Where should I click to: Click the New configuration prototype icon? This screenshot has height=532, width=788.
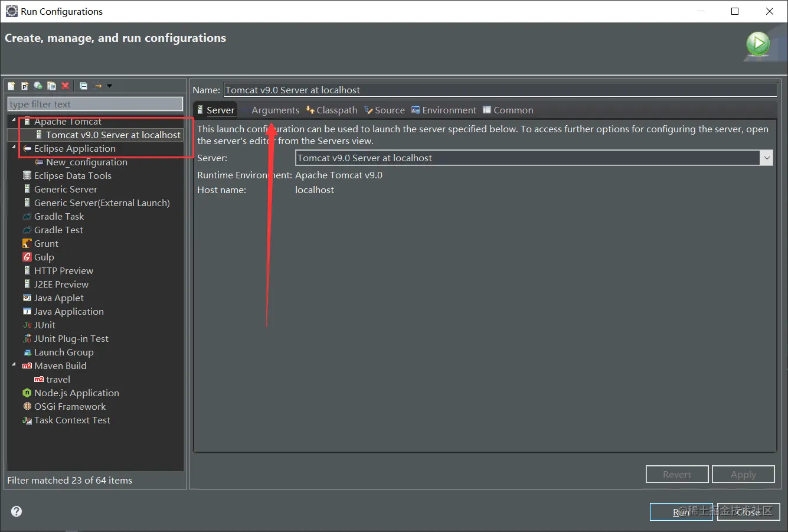tap(25, 86)
